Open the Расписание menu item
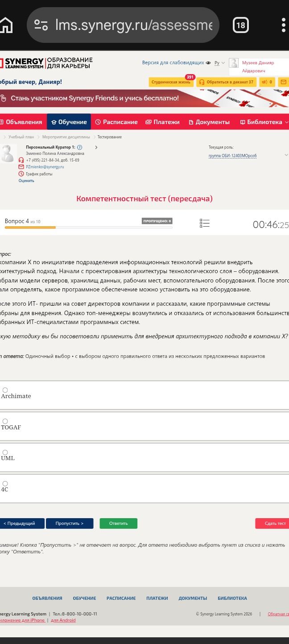 click(x=116, y=122)
